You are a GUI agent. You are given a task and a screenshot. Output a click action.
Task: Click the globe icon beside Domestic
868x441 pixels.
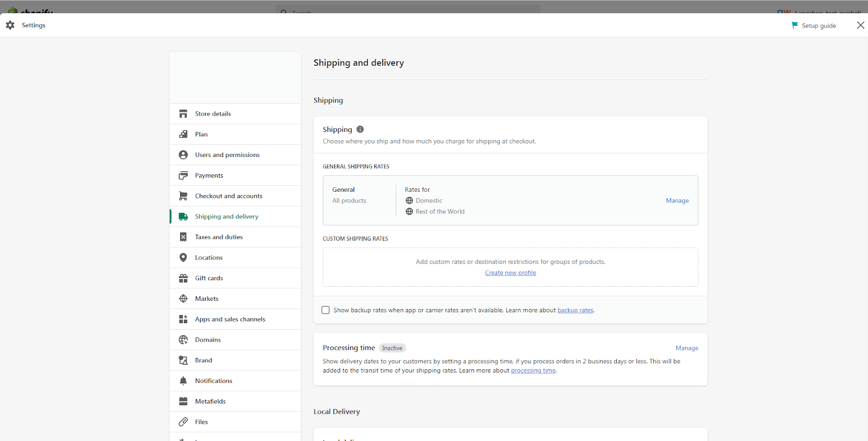point(410,200)
